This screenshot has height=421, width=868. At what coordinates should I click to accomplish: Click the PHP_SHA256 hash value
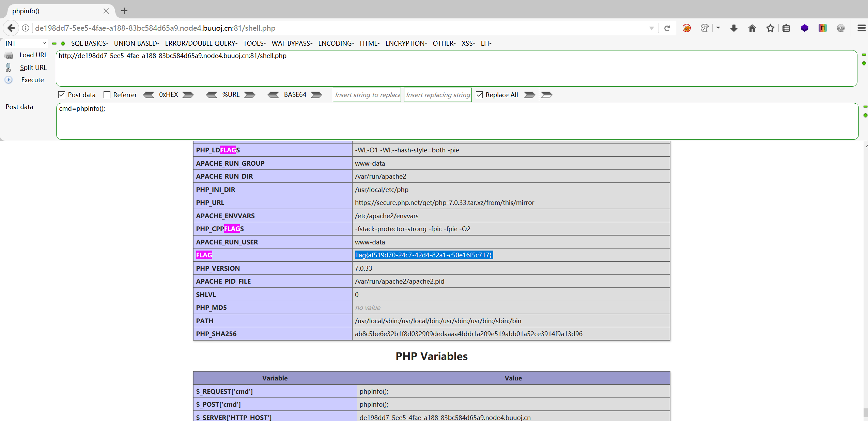[x=469, y=334]
